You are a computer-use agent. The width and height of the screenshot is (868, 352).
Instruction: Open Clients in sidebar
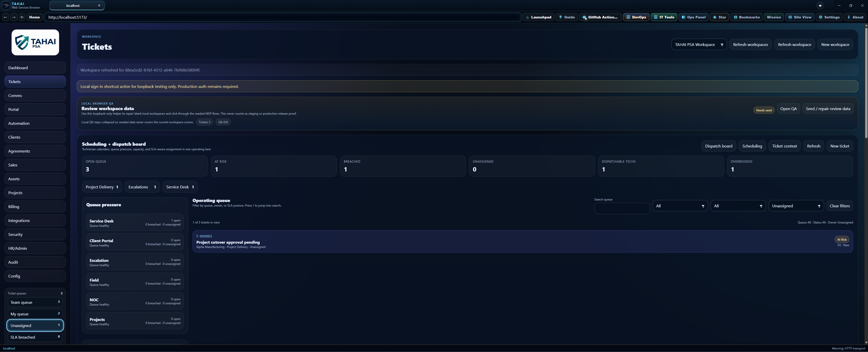(x=35, y=137)
